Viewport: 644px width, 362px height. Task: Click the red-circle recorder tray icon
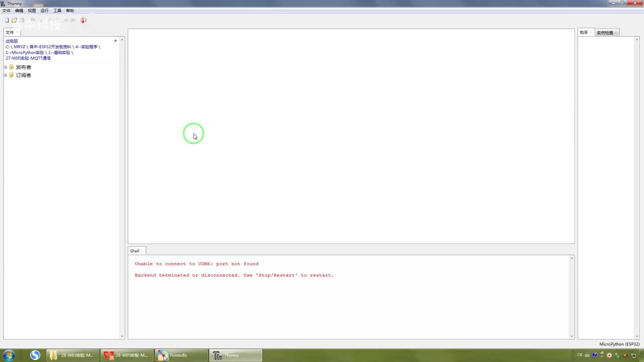pos(609,355)
